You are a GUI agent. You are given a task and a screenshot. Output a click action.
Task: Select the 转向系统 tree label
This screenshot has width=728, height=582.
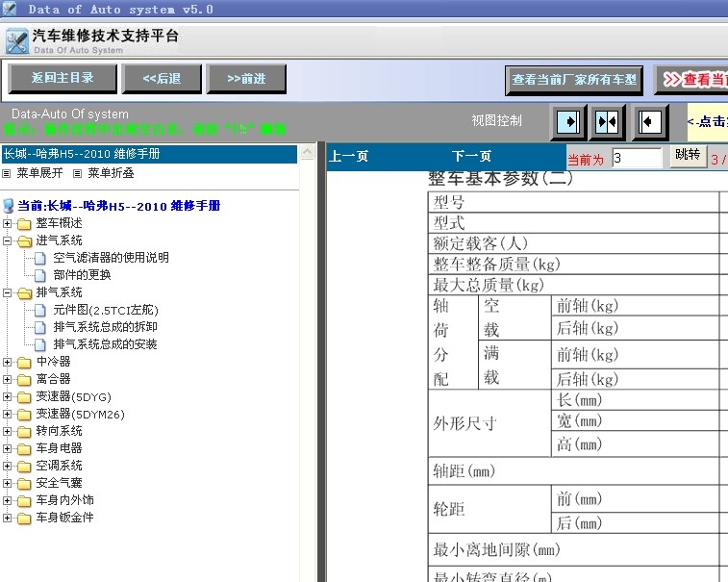tap(59, 431)
